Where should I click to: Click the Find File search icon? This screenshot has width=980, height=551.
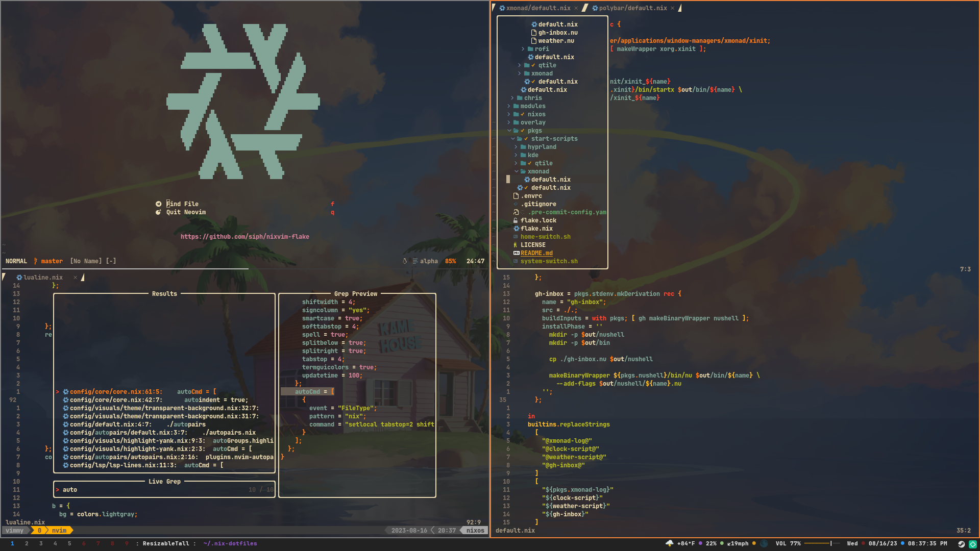click(158, 204)
